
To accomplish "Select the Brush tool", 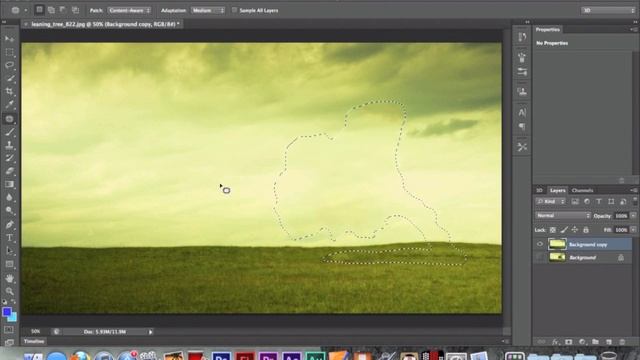I will point(9,132).
